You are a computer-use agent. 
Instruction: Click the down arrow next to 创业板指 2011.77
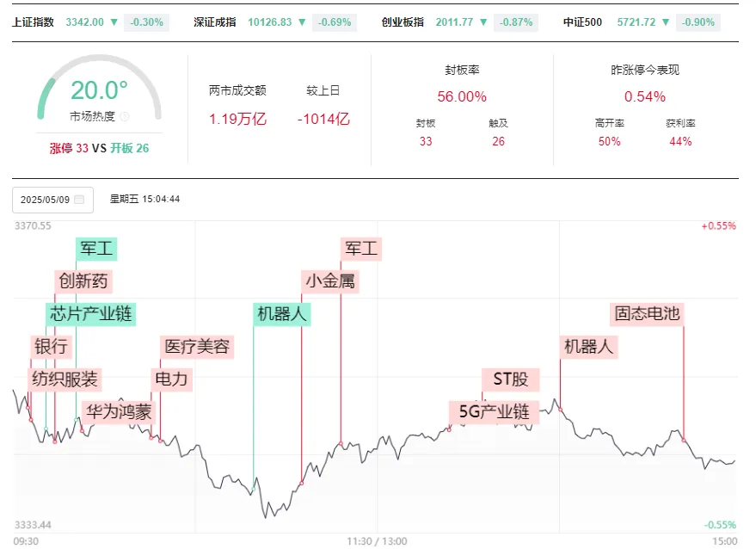point(483,22)
